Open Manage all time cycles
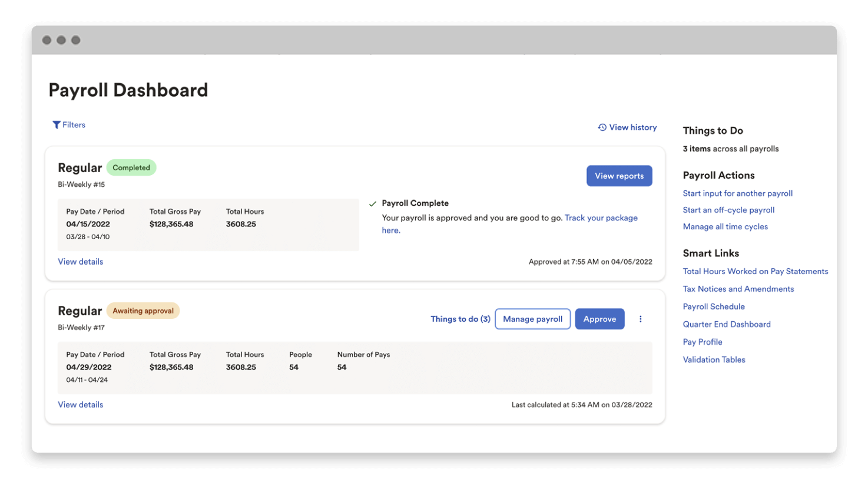This screenshot has width=868, height=478. point(725,226)
